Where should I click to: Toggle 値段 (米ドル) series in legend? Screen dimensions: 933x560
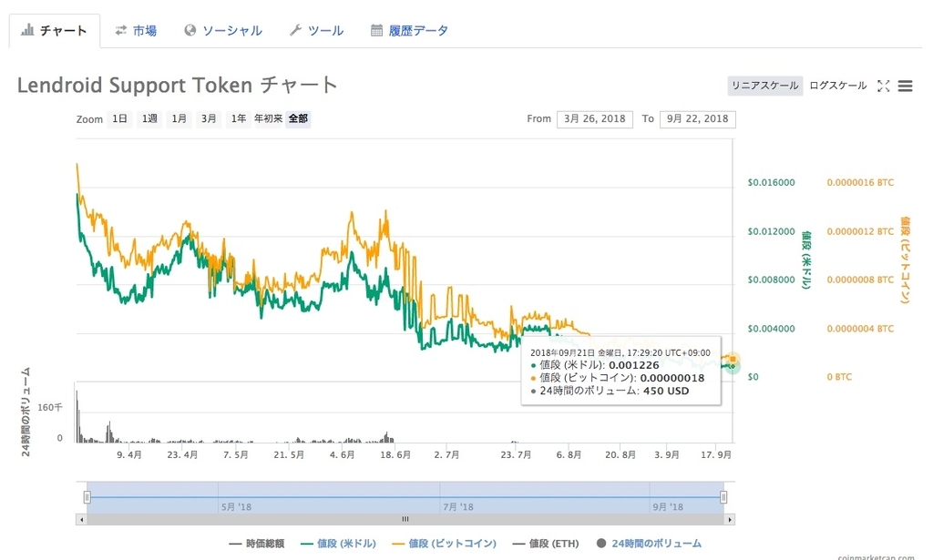pos(339,544)
